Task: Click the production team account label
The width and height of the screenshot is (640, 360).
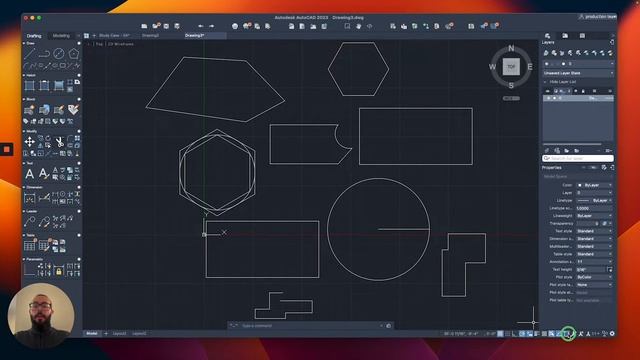Action: pos(598,17)
